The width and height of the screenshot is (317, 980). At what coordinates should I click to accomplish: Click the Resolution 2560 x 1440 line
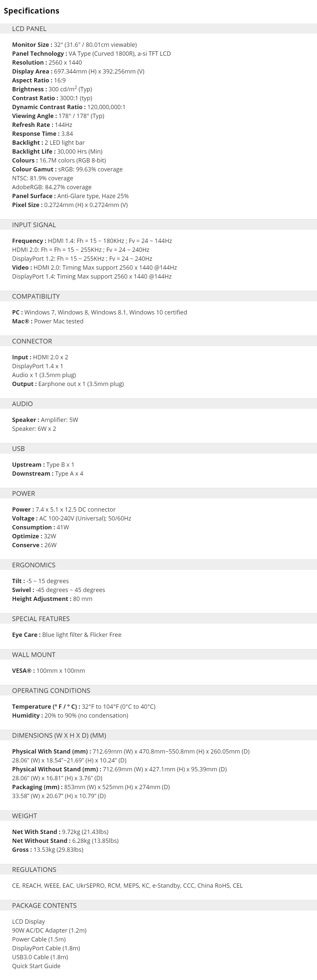47,62
